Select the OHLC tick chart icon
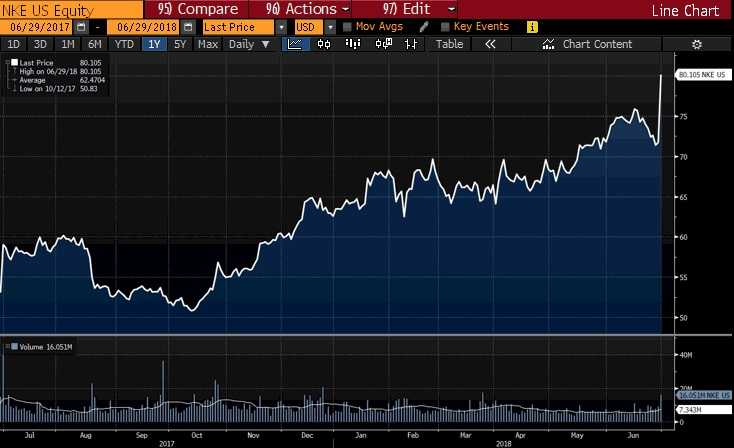Screen dimensions: 734x448 pos(411,44)
